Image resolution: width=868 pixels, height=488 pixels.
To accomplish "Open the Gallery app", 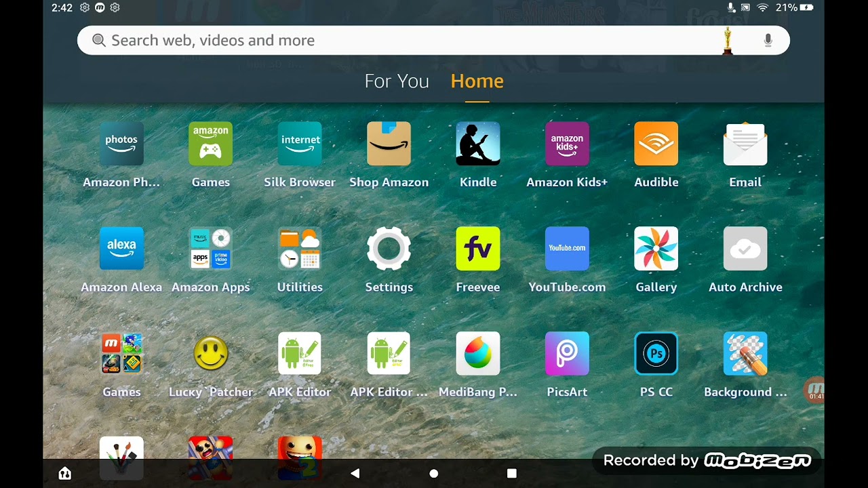I will (656, 249).
